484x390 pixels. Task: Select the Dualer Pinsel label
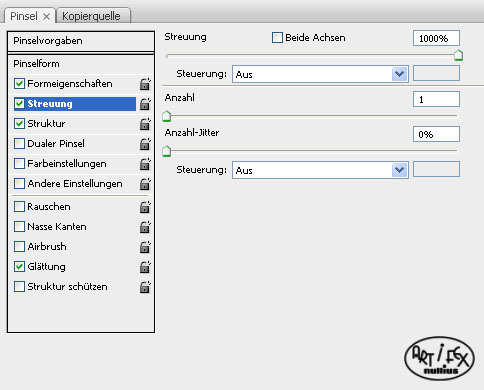click(x=56, y=144)
